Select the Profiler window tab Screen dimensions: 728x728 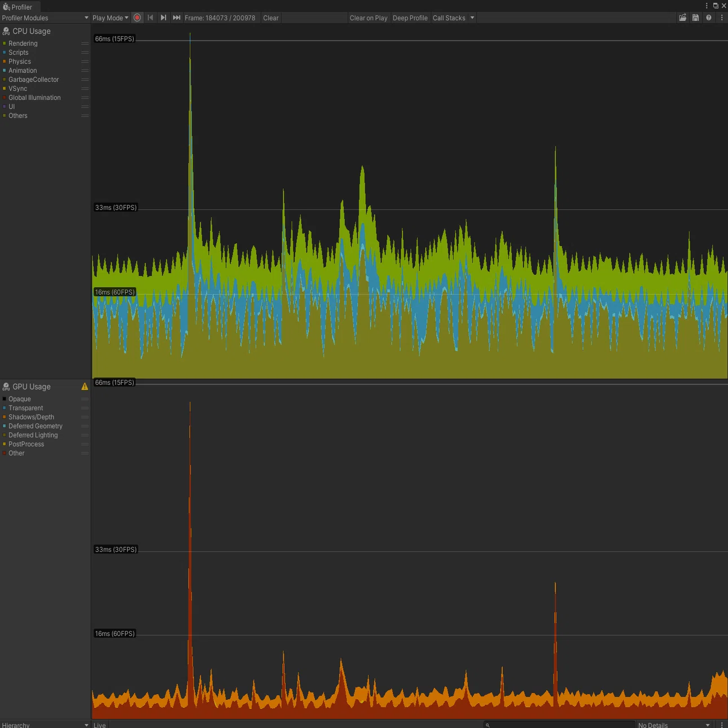(17, 7)
